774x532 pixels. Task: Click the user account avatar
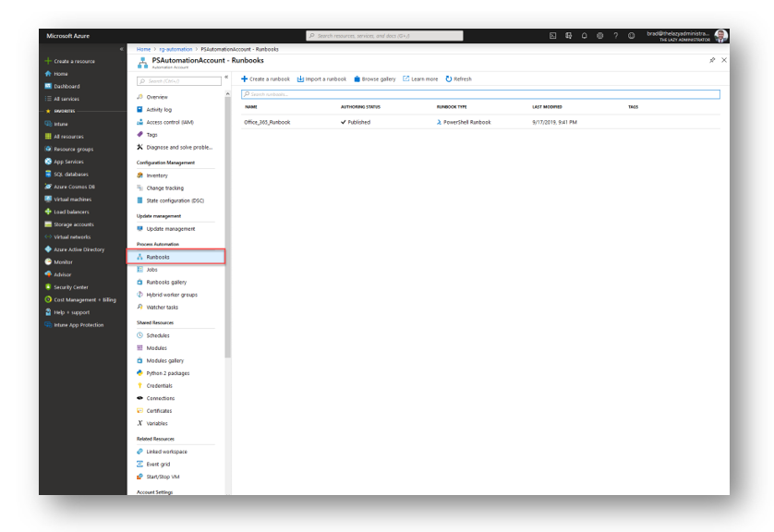click(x=720, y=35)
